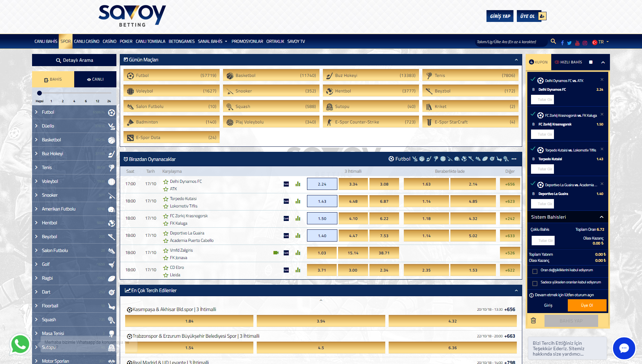The width and height of the screenshot is (642, 364).
Task: Click the trash icon to clear coupon
Action: coord(533,320)
